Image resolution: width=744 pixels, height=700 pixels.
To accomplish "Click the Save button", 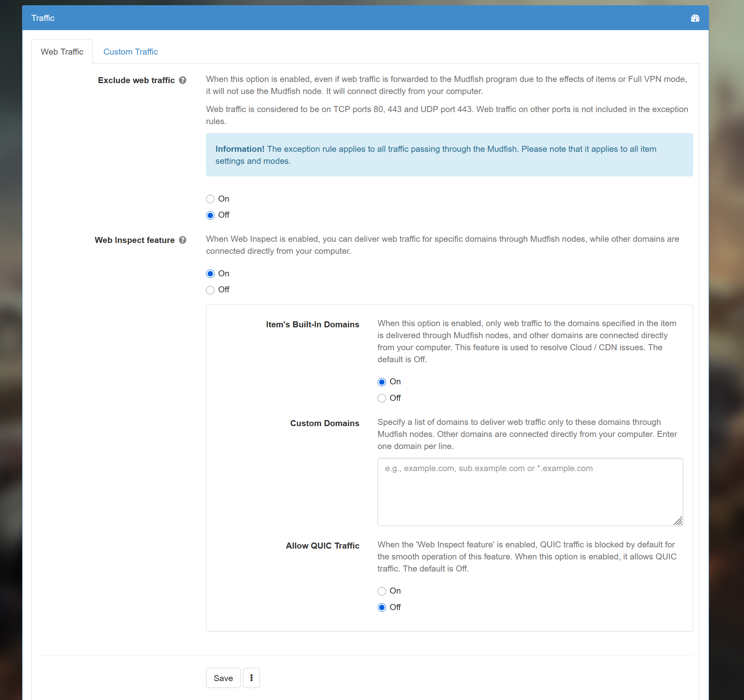I will pos(223,678).
